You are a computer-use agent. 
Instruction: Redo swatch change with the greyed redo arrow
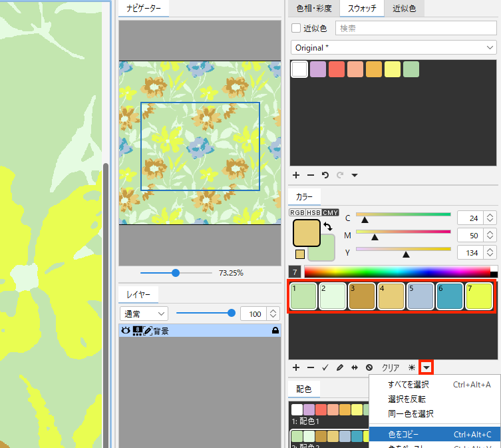(x=340, y=175)
